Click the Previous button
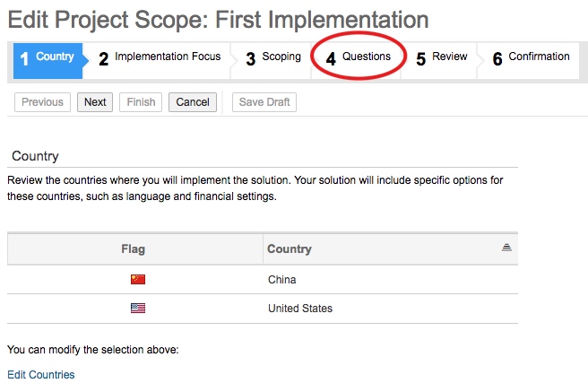Viewport: 588px width, 392px height. 42,102
